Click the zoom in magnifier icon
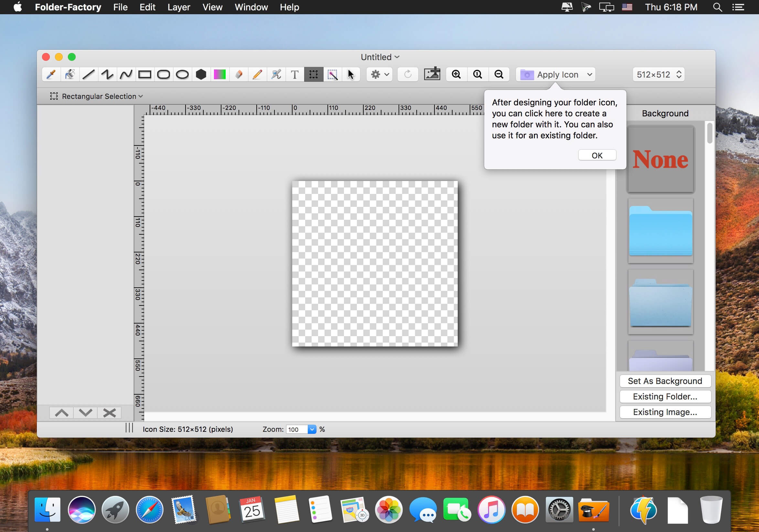The height and width of the screenshot is (532, 759). pyautogui.click(x=456, y=74)
